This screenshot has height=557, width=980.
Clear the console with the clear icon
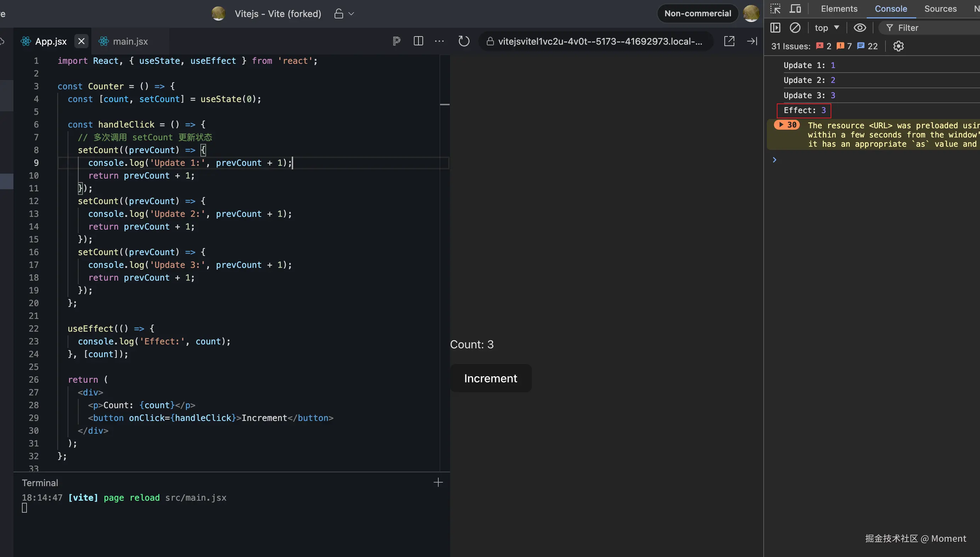(795, 28)
